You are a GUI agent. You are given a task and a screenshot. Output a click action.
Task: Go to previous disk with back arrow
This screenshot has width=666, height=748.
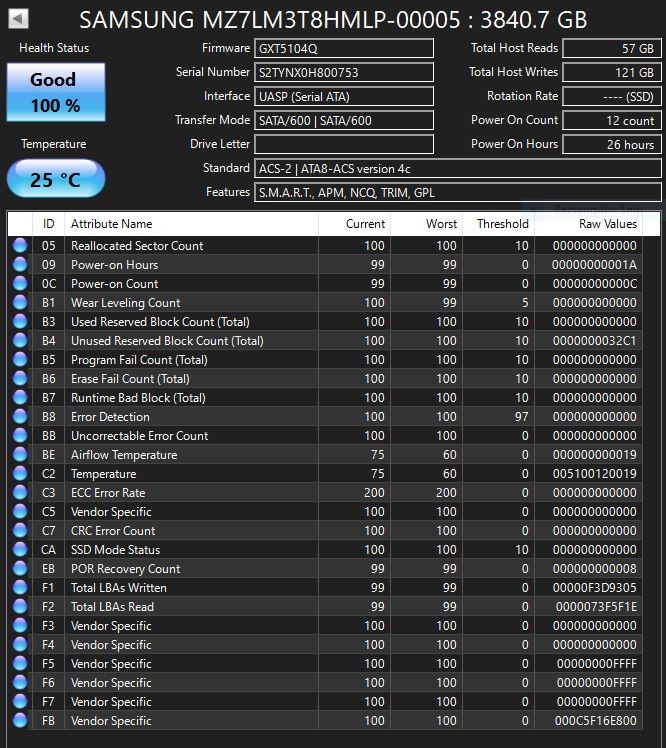tap(19, 19)
